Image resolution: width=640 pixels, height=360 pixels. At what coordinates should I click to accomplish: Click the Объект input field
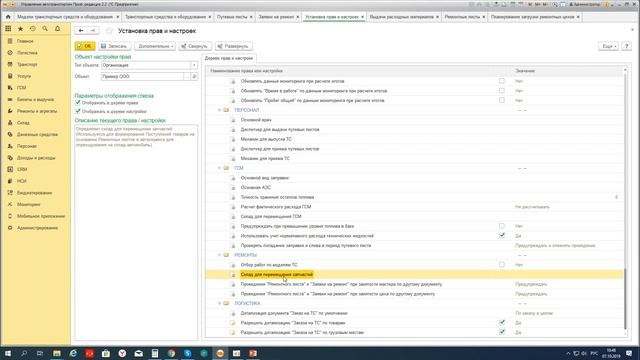[142, 76]
